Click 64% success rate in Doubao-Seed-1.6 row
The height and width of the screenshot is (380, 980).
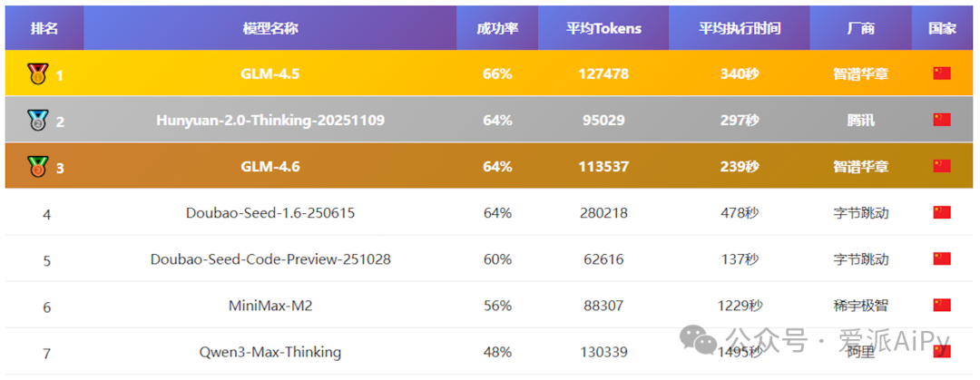pos(497,213)
